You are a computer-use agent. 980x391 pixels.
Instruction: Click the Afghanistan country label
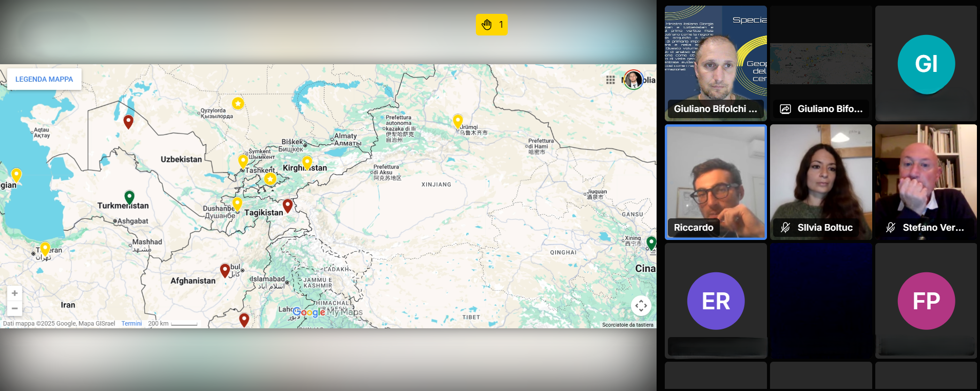[x=193, y=281]
